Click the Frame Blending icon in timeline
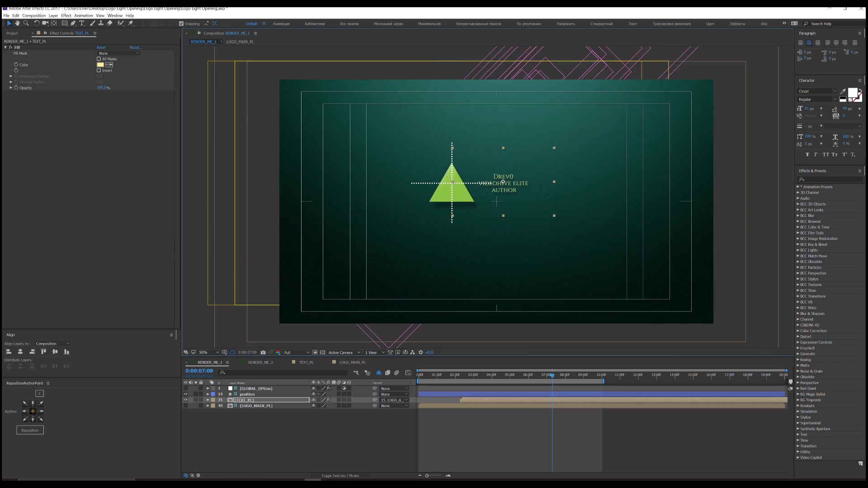 (x=387, y=373)
